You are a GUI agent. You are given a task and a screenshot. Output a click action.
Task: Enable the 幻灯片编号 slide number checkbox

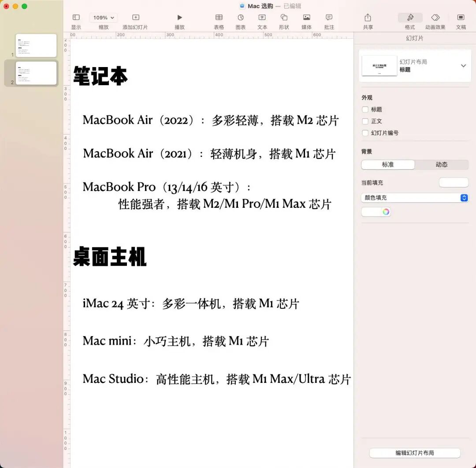[365, 133]
